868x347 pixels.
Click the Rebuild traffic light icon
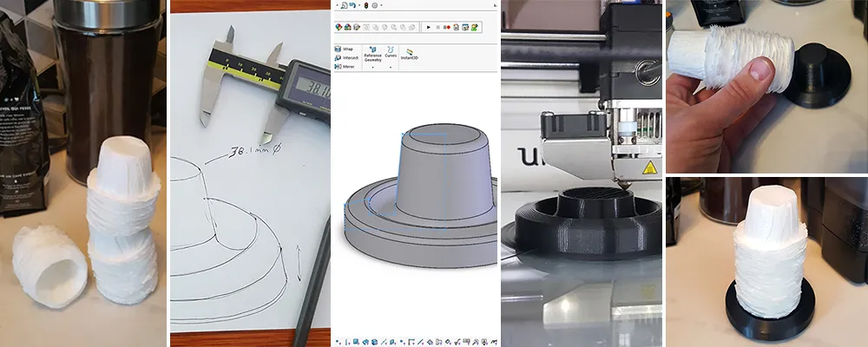tap(366, 5)
